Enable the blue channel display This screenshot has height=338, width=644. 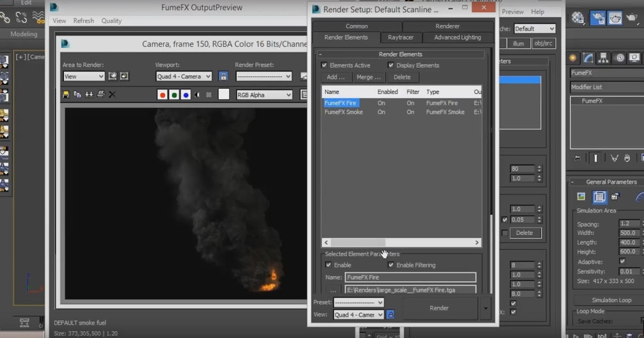tap(186, 95)
